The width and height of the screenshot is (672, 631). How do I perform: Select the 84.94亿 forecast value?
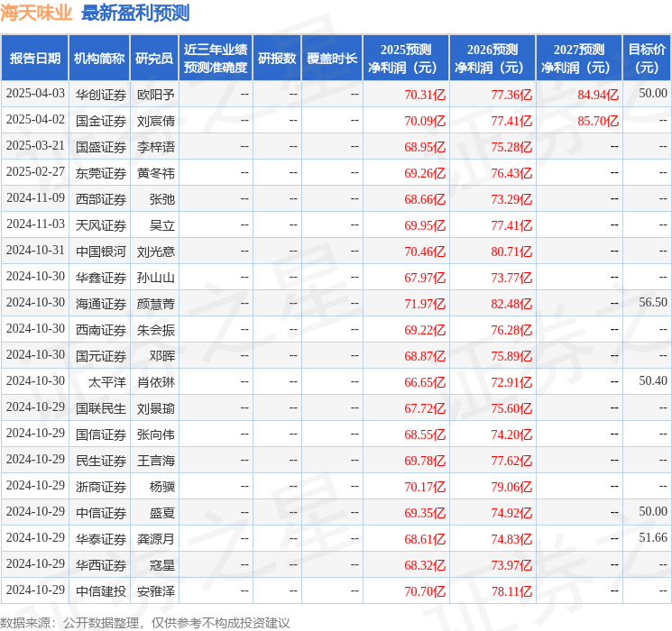click(598, 94)
